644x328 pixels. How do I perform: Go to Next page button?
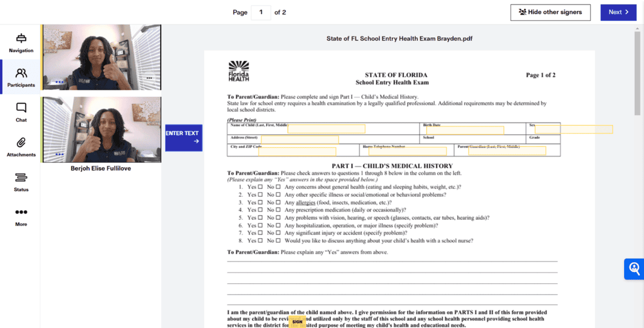(x=618, y=12)
